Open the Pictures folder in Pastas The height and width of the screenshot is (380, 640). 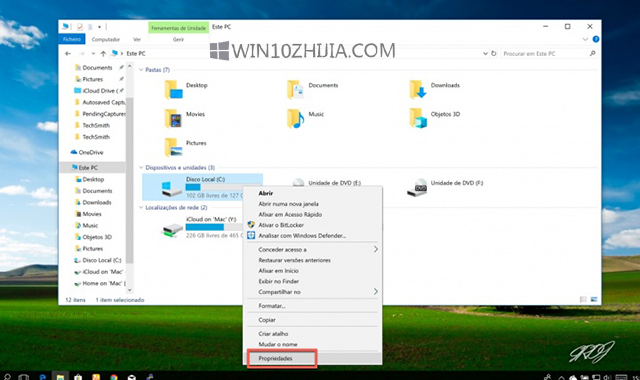(x=173, y=147)
